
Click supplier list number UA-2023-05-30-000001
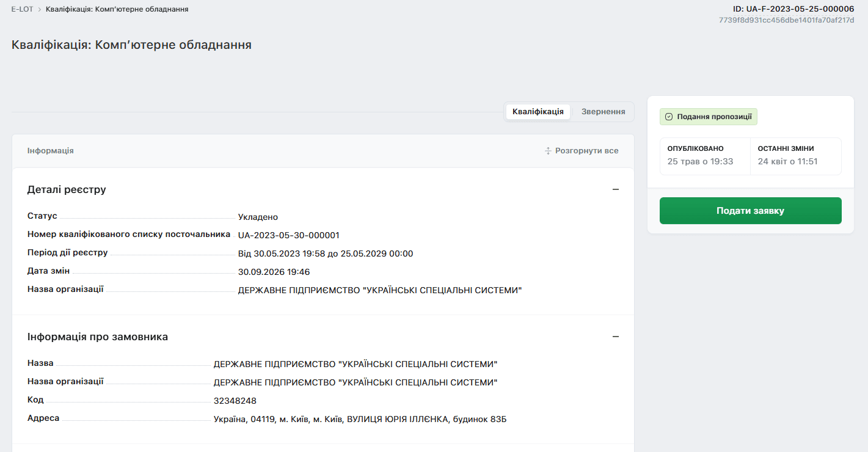(289, 235)
